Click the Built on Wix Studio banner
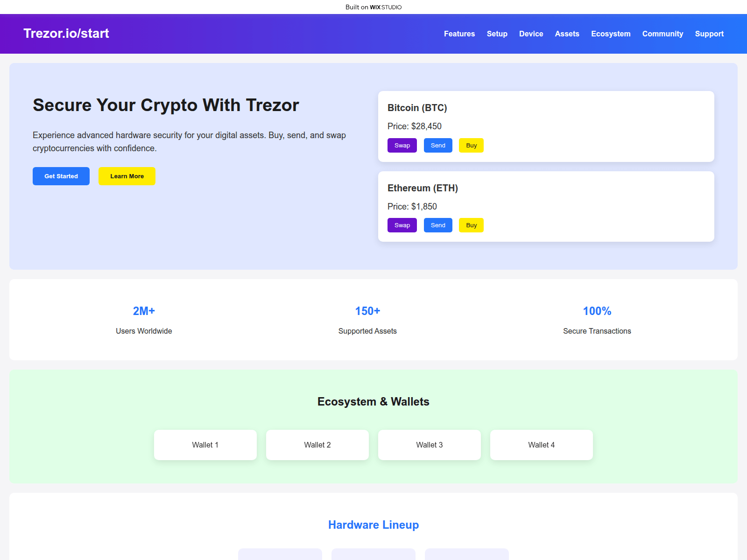Viewport: 747px width, 560px height. point(373,7)
